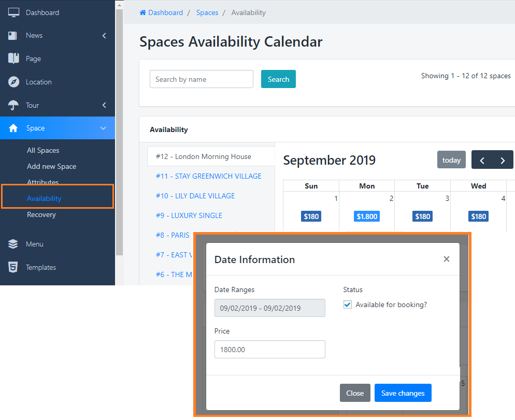Collapse the Space submenu chevron
The image size is (515, 420).
click(x=103, y=128)
